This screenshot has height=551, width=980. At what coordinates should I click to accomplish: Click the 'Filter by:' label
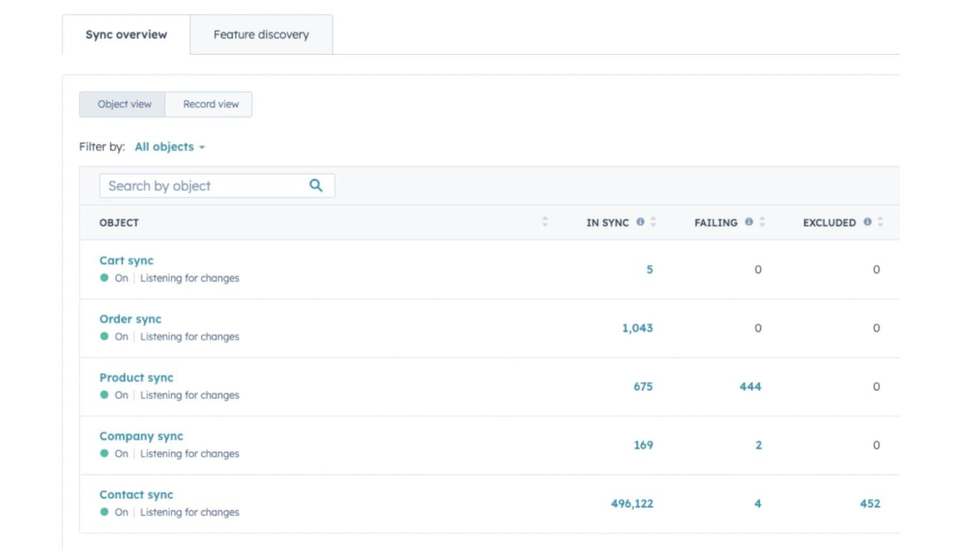pos(102,147)
